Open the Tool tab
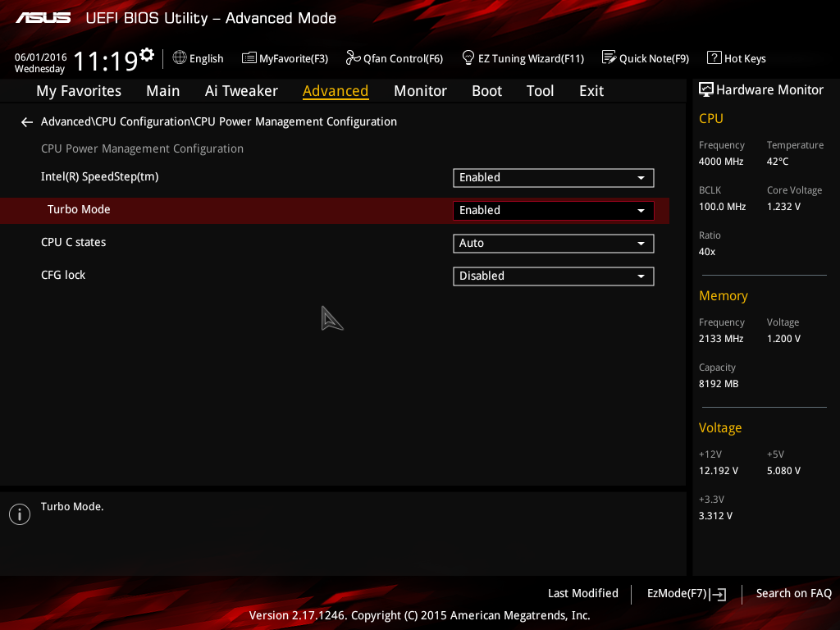The width and height of the screenshot is (840, 630). point(540,91)
